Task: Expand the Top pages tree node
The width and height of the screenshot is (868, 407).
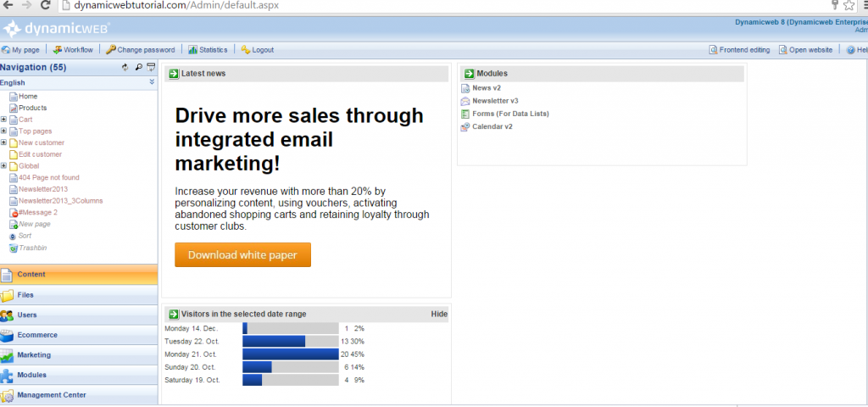Action: pyautogui.click(x=3, y=131)
